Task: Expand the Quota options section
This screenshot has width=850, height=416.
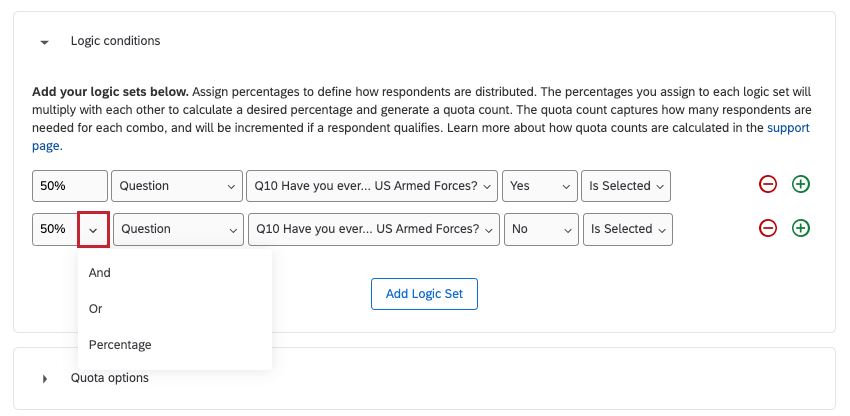Action: pyautogui.click(x=44, y=379)
